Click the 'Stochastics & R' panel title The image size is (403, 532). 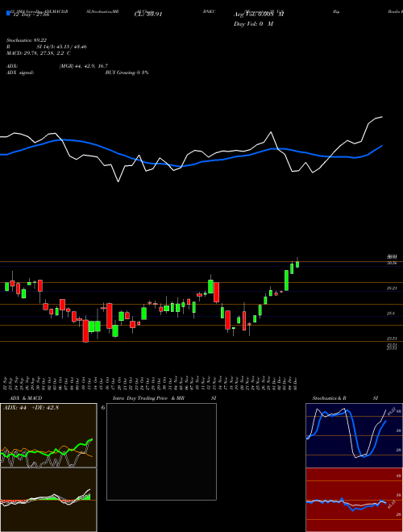click(329, 398)
